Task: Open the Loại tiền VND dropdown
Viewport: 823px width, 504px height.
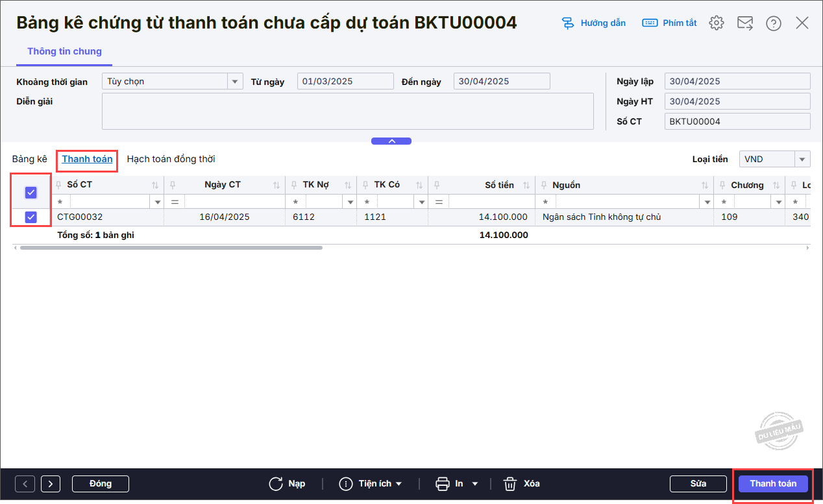Action: [803, 159]
